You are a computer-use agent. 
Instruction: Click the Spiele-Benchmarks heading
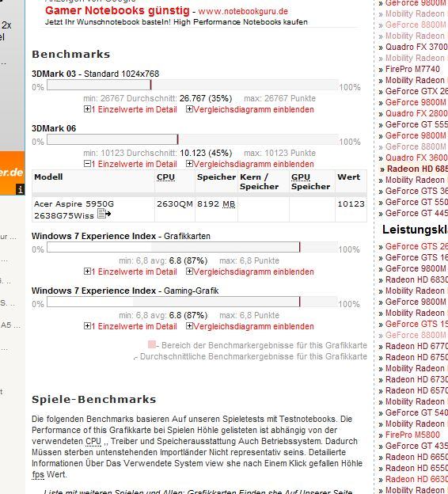(x=94, y=400)
